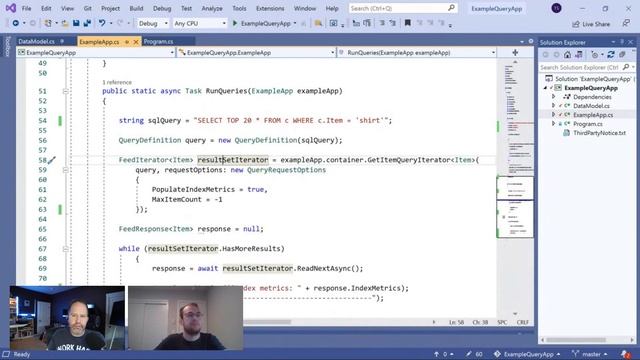
Task: Click the navigate backward arrow icon
Action: pos(16,24)
